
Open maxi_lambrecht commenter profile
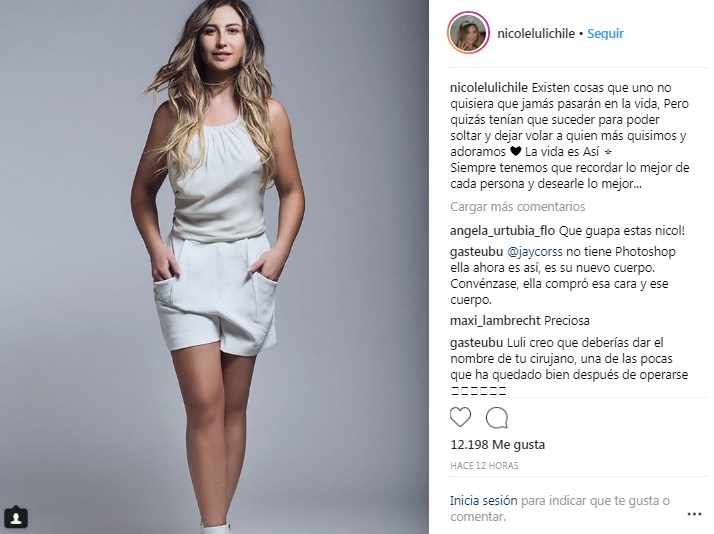click(495, 320)
